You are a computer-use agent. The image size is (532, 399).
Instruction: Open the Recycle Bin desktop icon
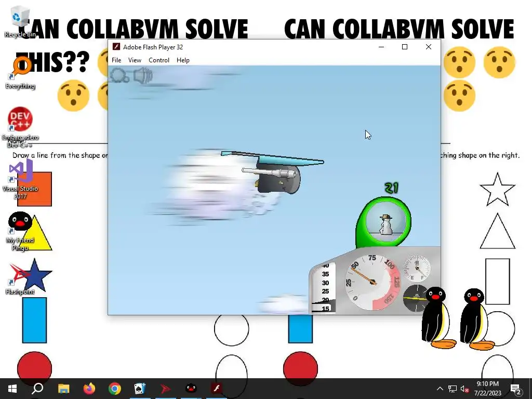(x=20, y=22)
